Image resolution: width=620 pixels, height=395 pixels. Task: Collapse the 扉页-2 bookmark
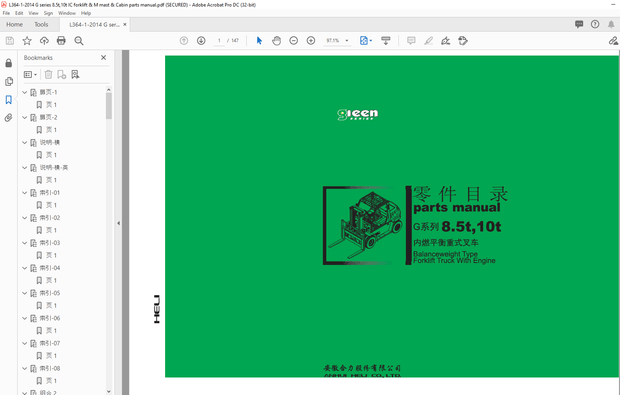point(25,117)
